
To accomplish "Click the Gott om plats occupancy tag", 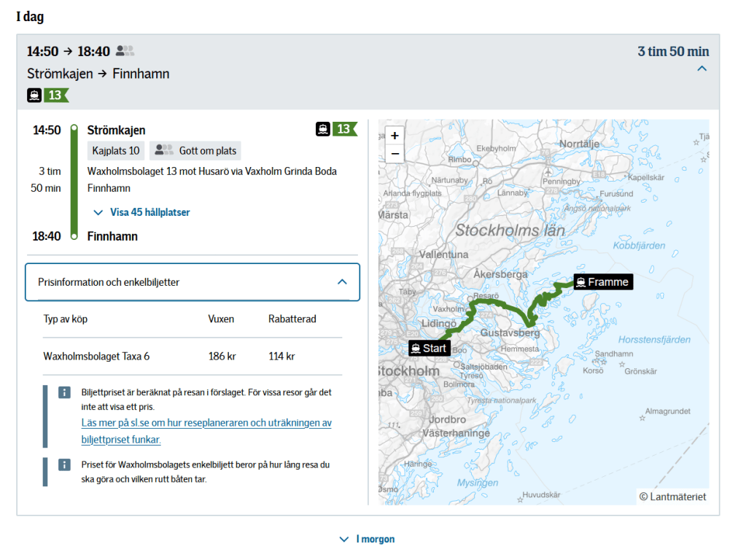I will coord(195,151).
